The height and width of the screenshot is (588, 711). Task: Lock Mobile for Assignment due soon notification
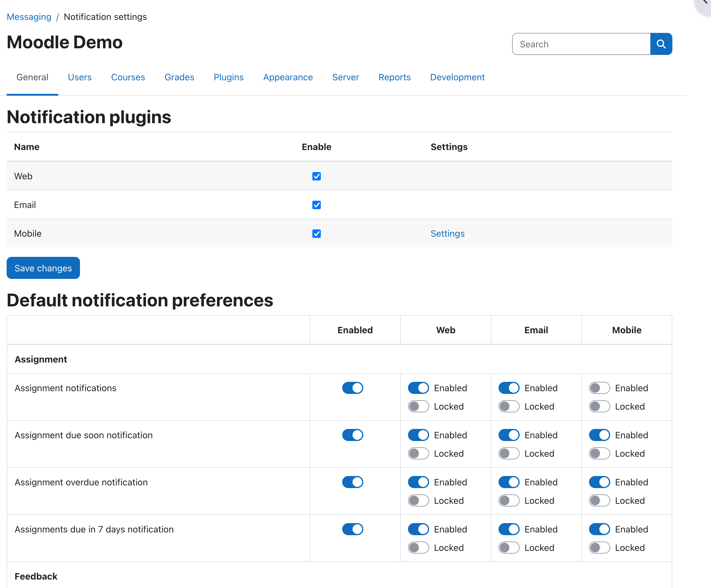600,454
